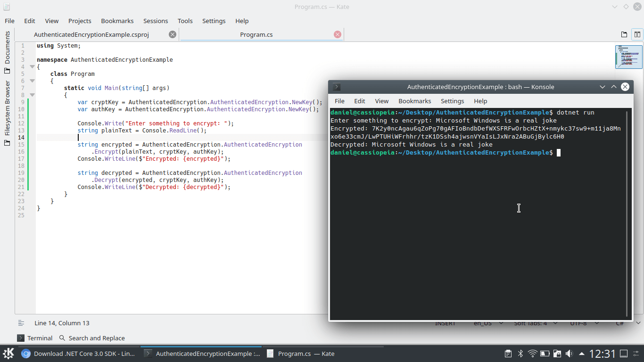Open the clipboard manager from the system tray

(x=508, y=353)
